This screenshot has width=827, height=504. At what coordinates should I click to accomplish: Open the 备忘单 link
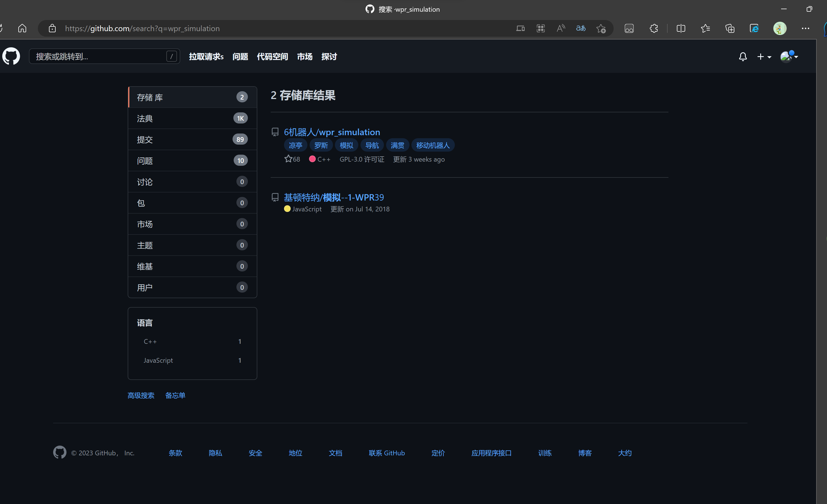pyautogui.click(x=175, y=395)
